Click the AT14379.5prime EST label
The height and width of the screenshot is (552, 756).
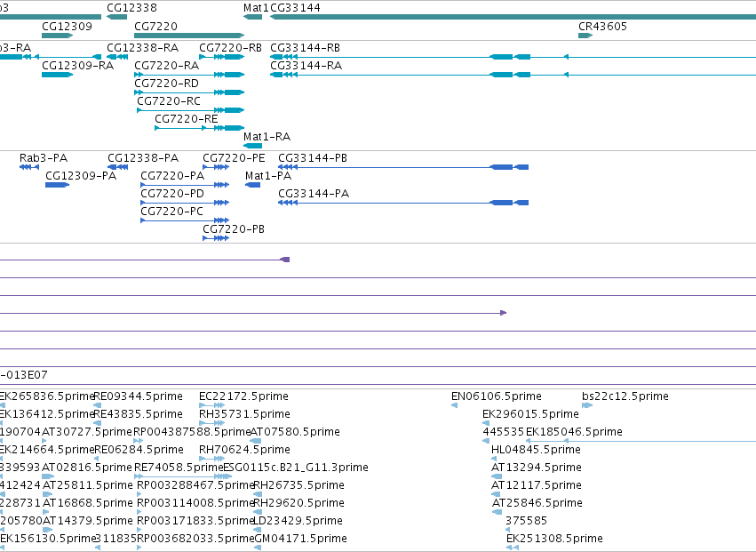coord(87,521)
